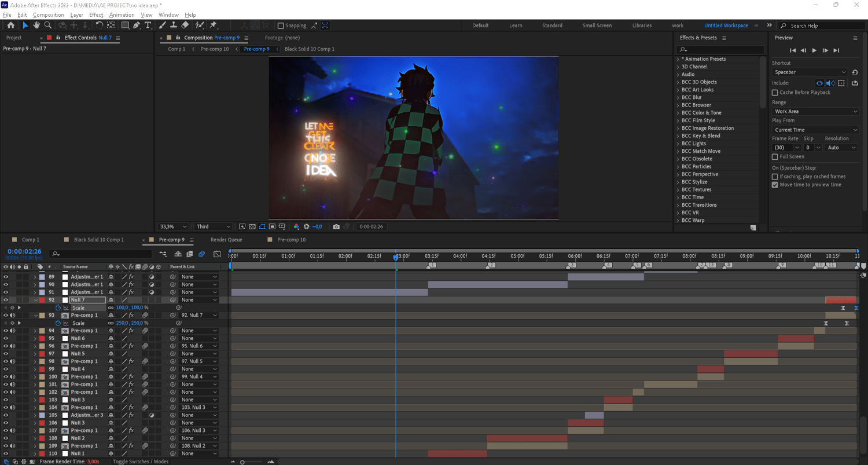This screenshot has height=465, width=868.
Task: Select the Zoom tool
Action: [48, 25]
